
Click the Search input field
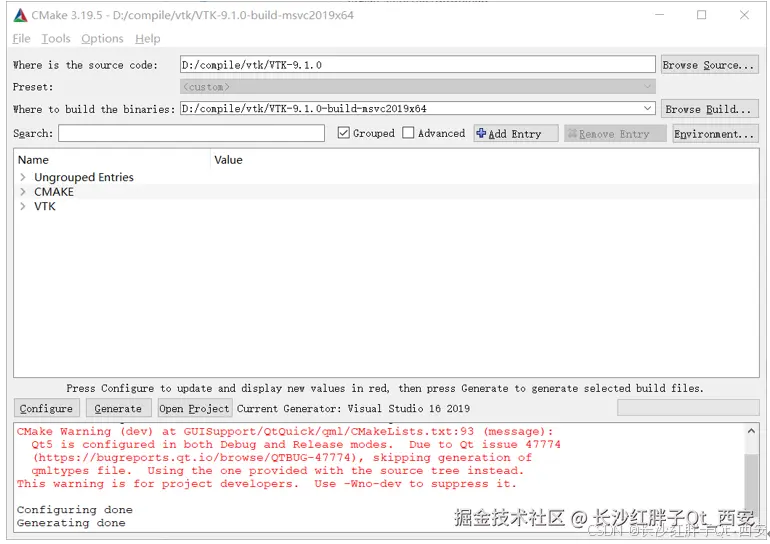(x=192, y=133)
